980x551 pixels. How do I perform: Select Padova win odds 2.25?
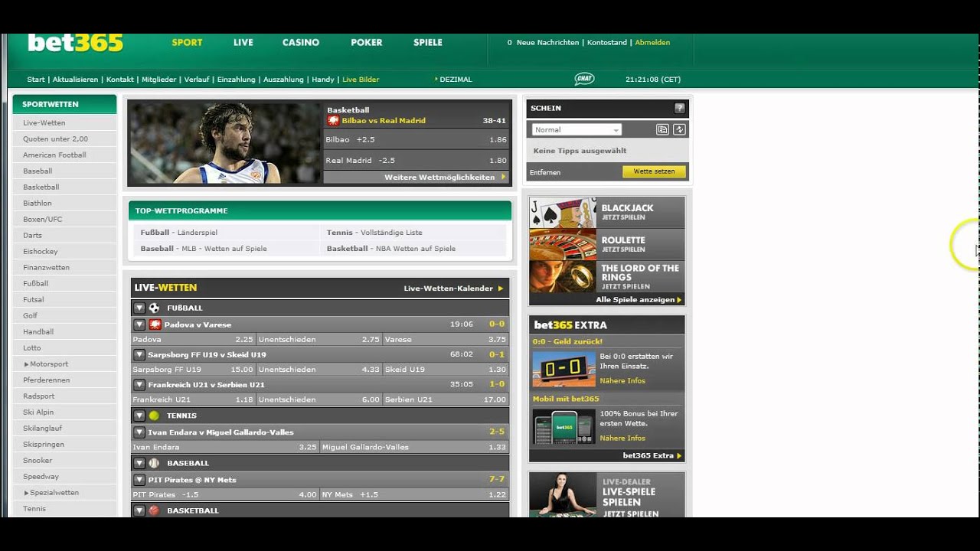point(194,339)
